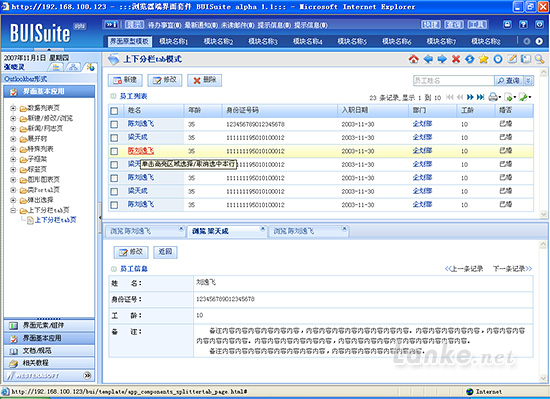Click the notepad edit icon in page toolbar
Image resolution: width=550 pixels, height=399 pixels.
512,59
